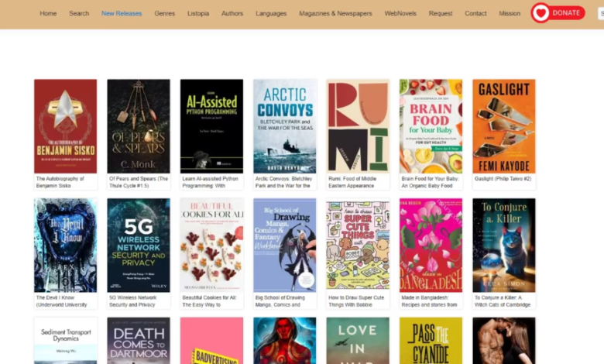Click 'Made in Bangladesh: Recipes' title link
Image resolution: width=604 pixels, height=364 pixels.
coord(430,301)
